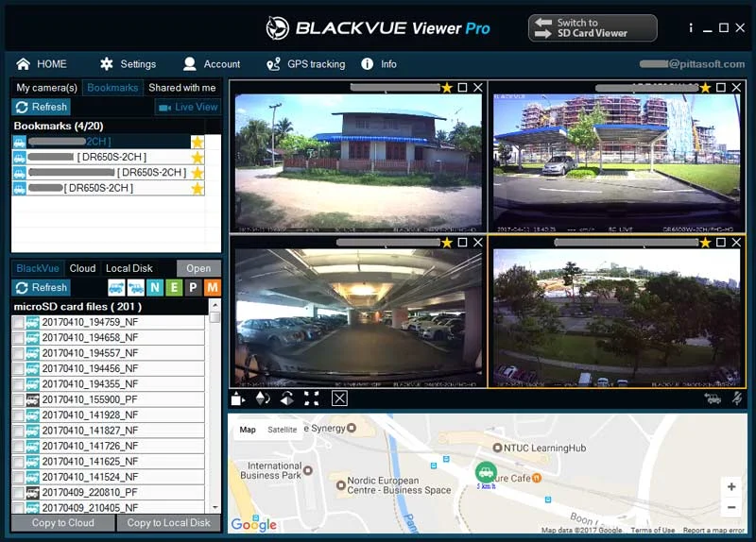Switch to the Cloud file source tab

82,268
